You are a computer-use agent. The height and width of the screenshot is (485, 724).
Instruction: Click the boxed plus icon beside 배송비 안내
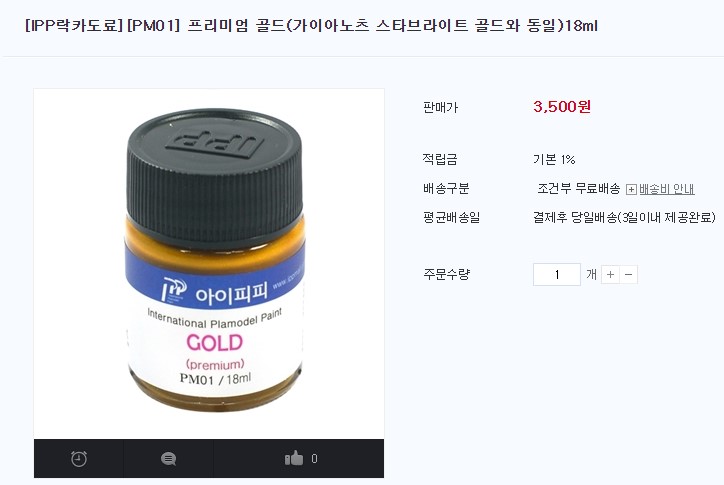631,189
